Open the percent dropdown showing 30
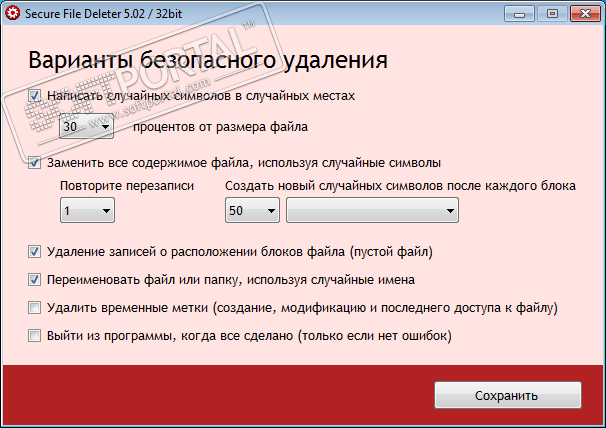Screen dimensions: 606x428 (x=87, y=126)
